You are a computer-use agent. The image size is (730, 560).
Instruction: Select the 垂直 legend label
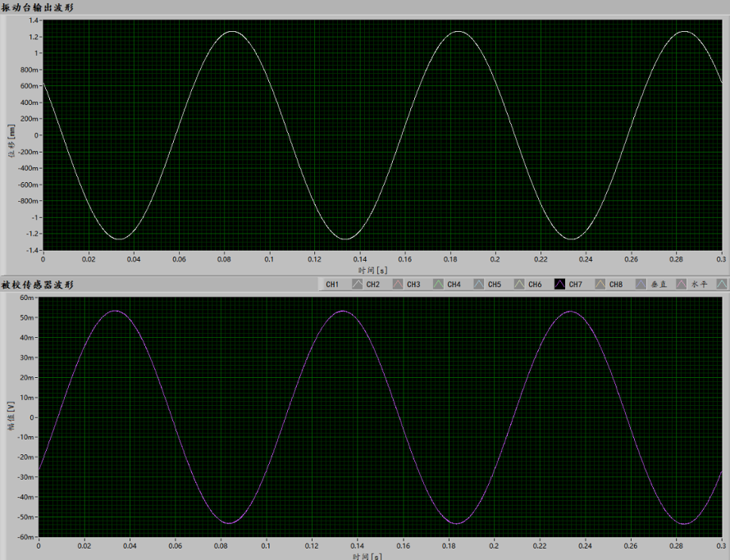(x=659, y=285)
